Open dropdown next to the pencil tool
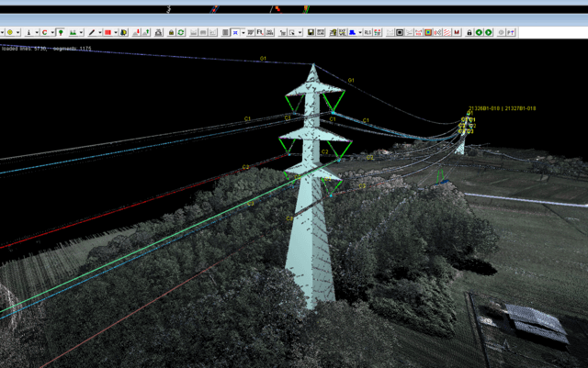588x368 pixels. (x=100, y=33)
